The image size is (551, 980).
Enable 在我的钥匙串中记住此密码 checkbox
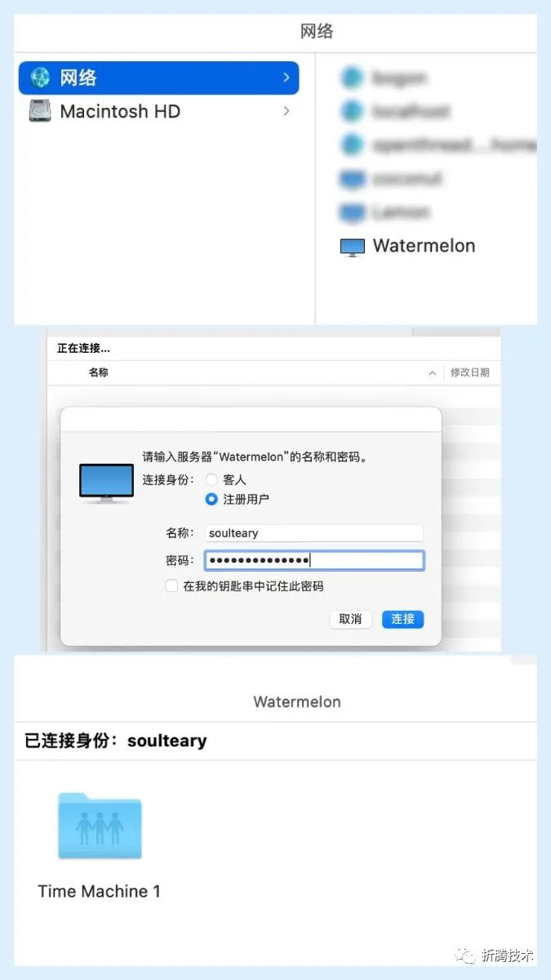171,586
